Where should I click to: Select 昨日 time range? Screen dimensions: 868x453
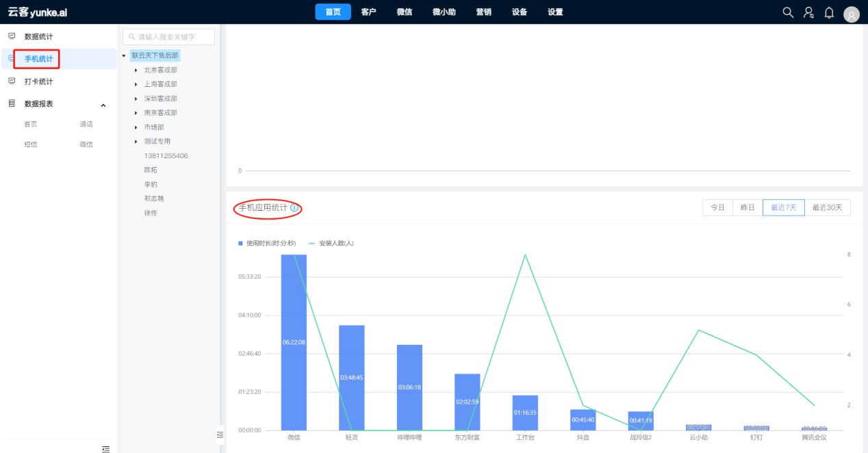tap(748, 207)
